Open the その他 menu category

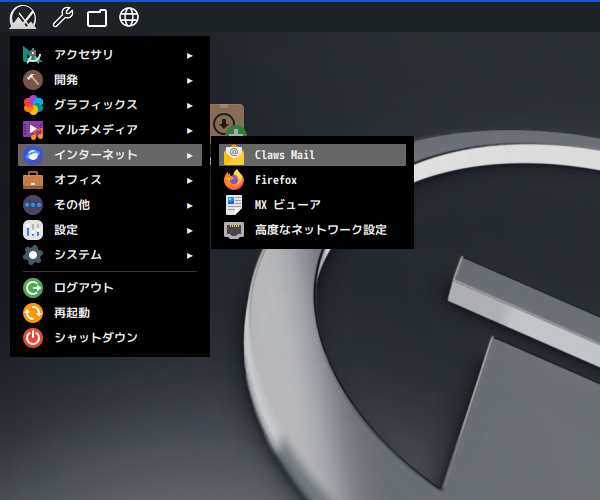pos(110,205)
